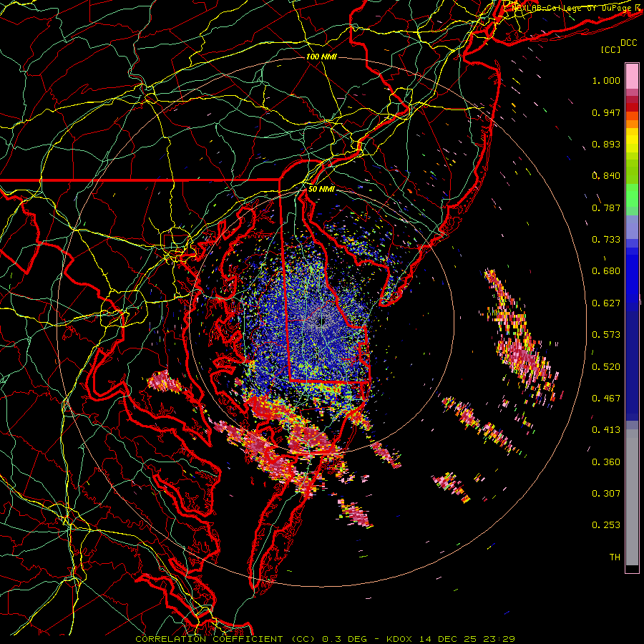
Task: Pick the bright blue swatch beside 0.680
Action: pos(632,275)
